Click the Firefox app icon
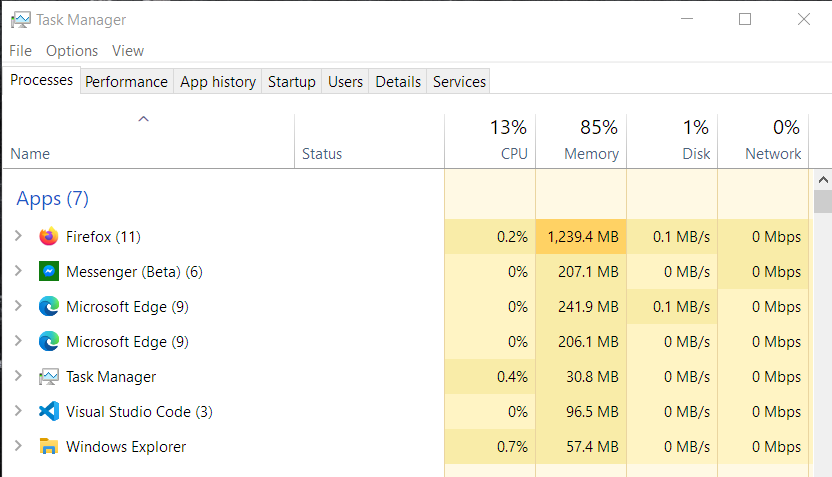832x477 pixels. point(49,236)
